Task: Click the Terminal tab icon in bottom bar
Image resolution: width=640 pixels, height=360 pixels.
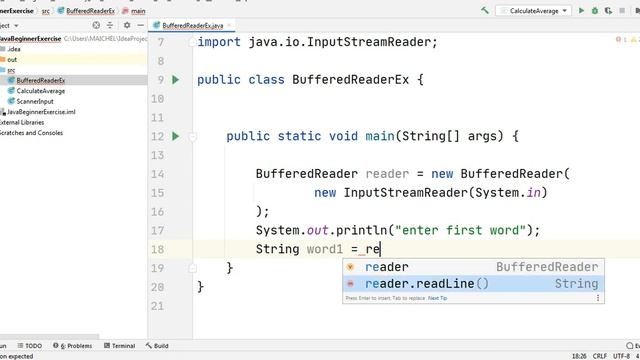Action: (107, 346)
